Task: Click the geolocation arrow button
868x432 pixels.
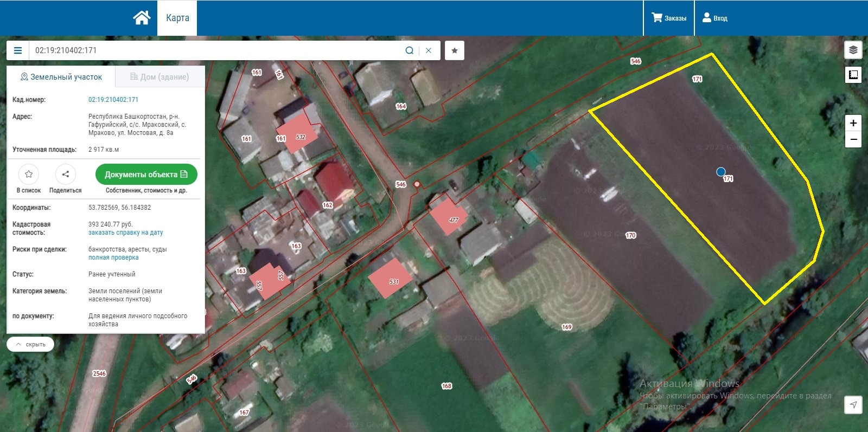Action: tap(853, 404)
